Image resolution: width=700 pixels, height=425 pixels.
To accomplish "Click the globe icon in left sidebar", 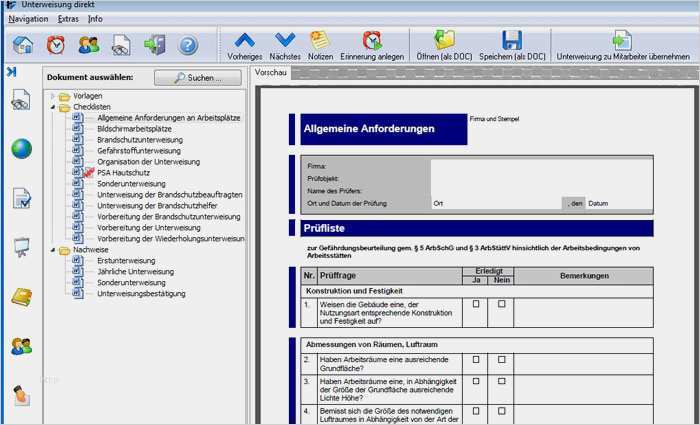I will [21, 148].
